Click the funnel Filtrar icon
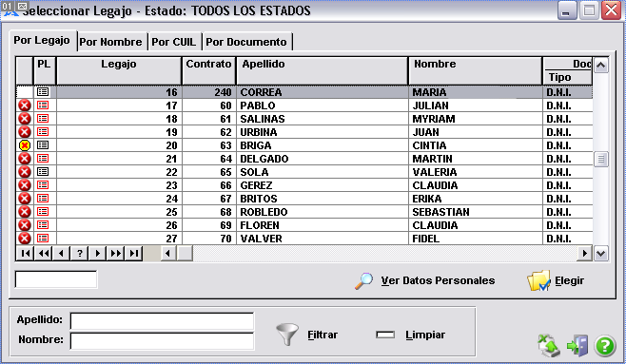Viewport: 626px width, 364px height. 287,335
